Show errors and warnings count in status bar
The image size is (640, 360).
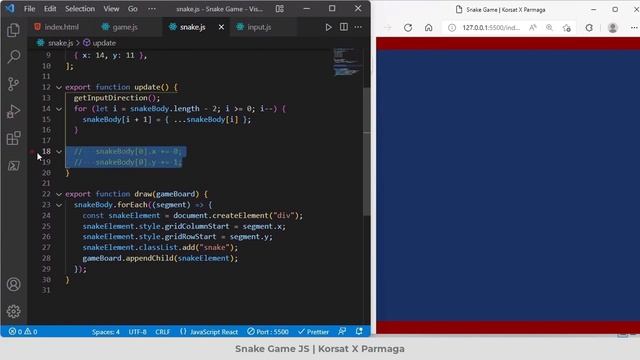[23, 331]
